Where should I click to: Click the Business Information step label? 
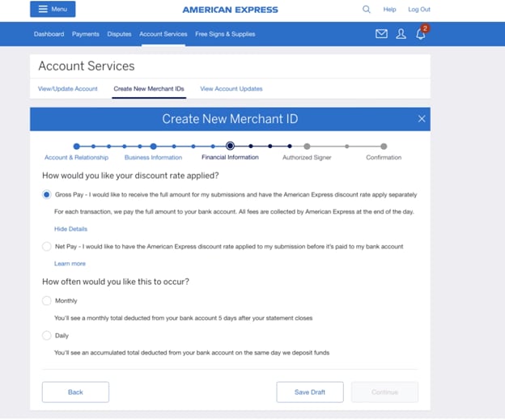(153, 158)
